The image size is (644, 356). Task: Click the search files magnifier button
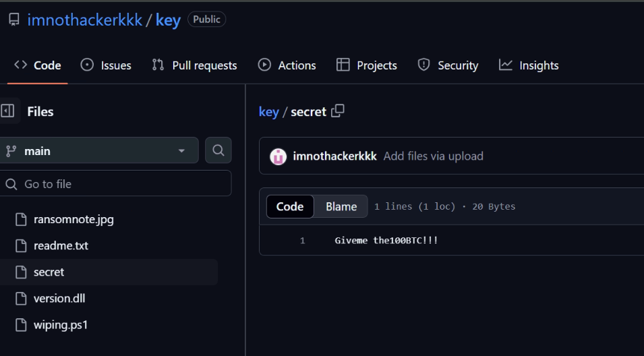coord(218,150)
